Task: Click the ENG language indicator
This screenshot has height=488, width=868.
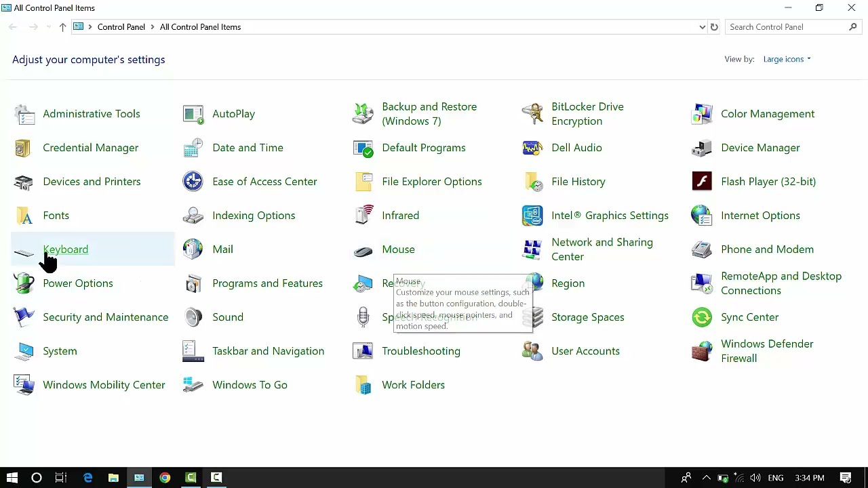Action: [775, 478]
